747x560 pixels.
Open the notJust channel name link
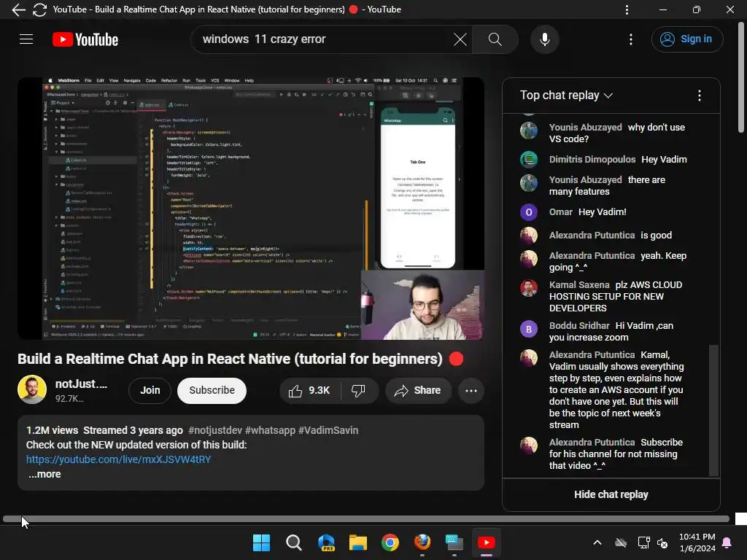pyautogui.click(x=81, y=384)
